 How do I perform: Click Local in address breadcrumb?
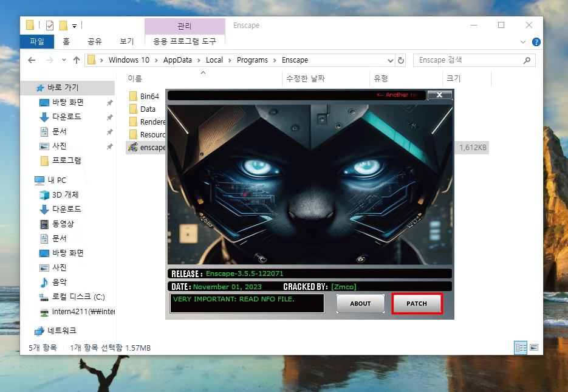coord(214,60)
